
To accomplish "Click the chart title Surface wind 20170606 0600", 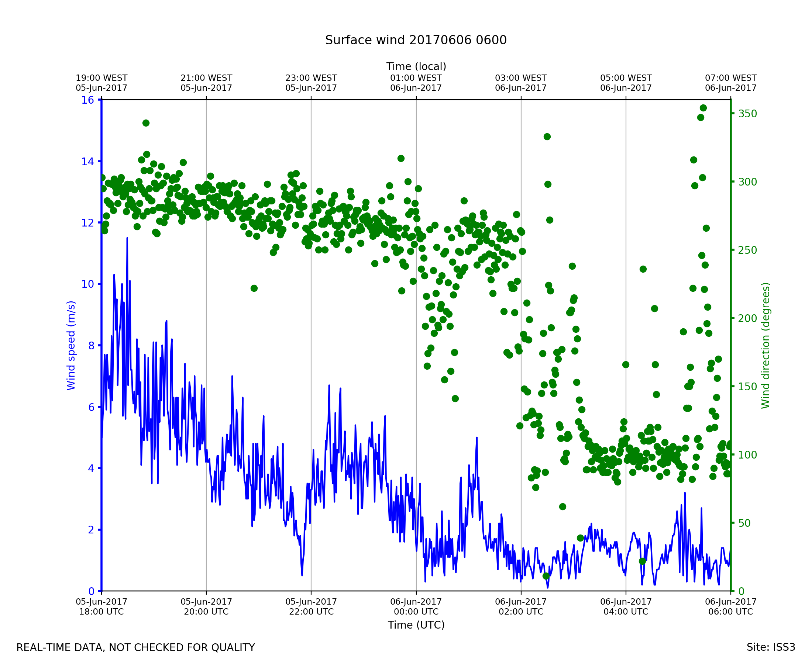I will coord(416,40).
